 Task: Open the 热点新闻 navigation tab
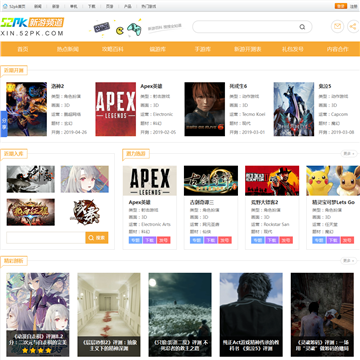click(68, 49)
